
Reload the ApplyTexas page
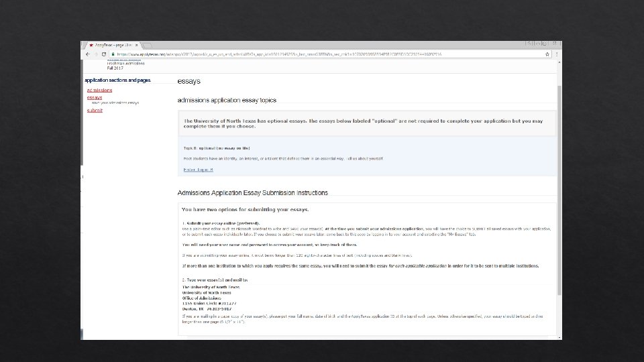pyautogui.click(x=104, y=54)
